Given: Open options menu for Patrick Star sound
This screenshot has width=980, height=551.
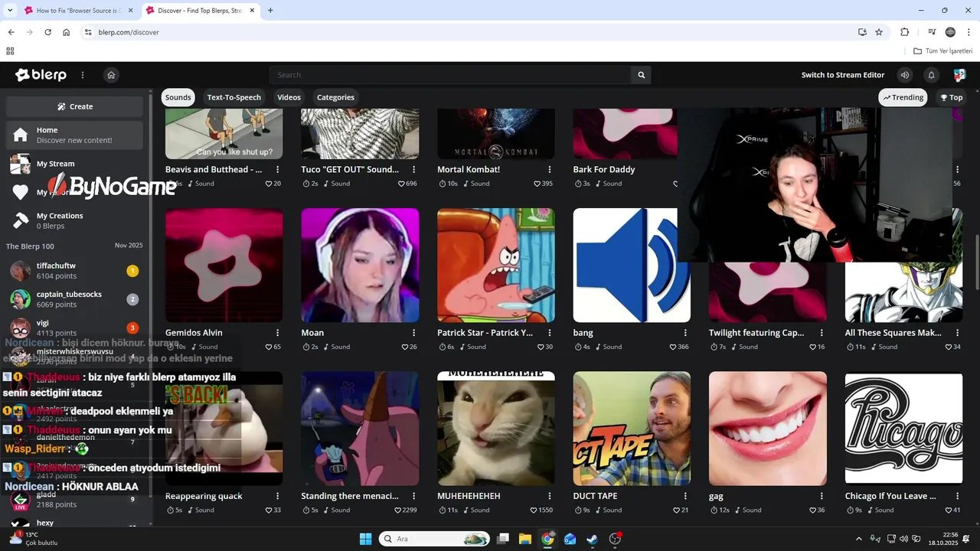Looking at the screenshot, I should (x=550, y=333).
